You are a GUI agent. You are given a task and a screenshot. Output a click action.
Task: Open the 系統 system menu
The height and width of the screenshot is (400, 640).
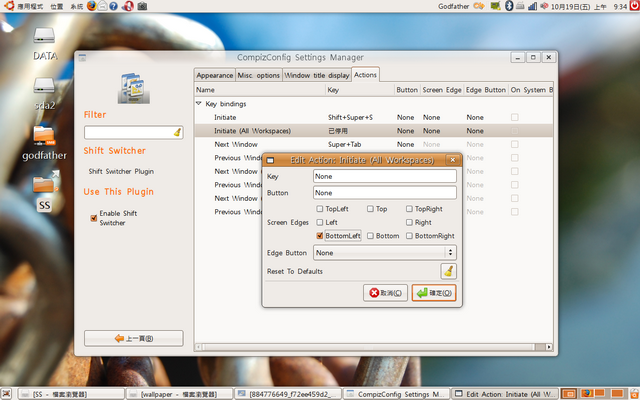[x=76, y=7]
